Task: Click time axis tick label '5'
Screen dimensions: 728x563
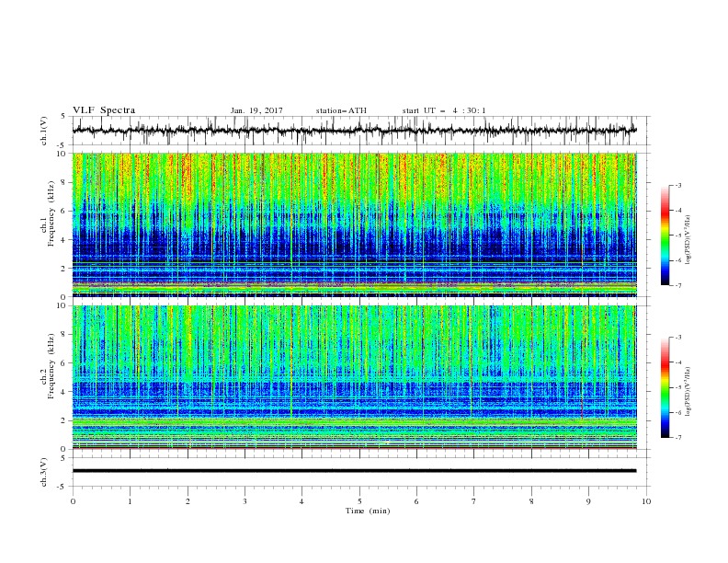Action: (x=359, y=501)
